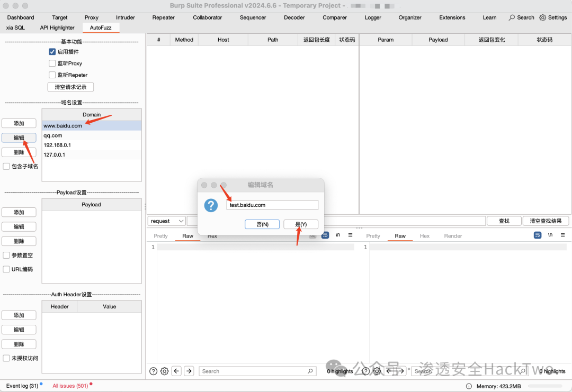Open help for the response editor search
The image size is (572, 392).
[365, 371]
